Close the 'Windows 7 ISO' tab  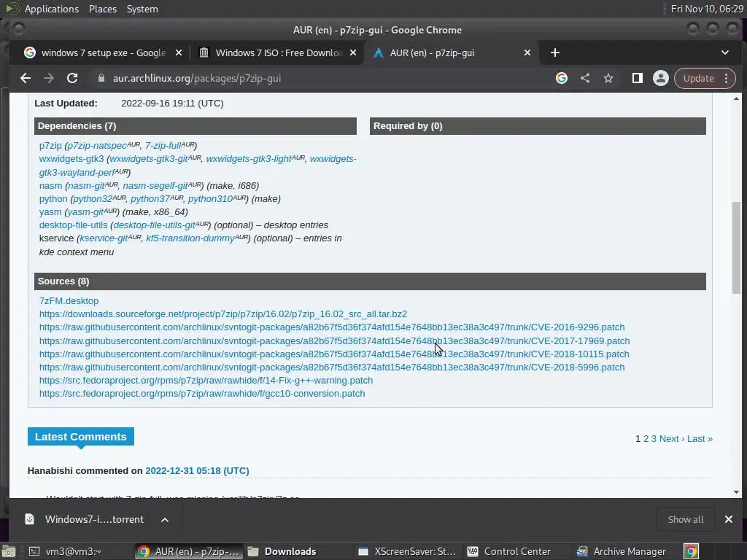click(x=353, y=52)
